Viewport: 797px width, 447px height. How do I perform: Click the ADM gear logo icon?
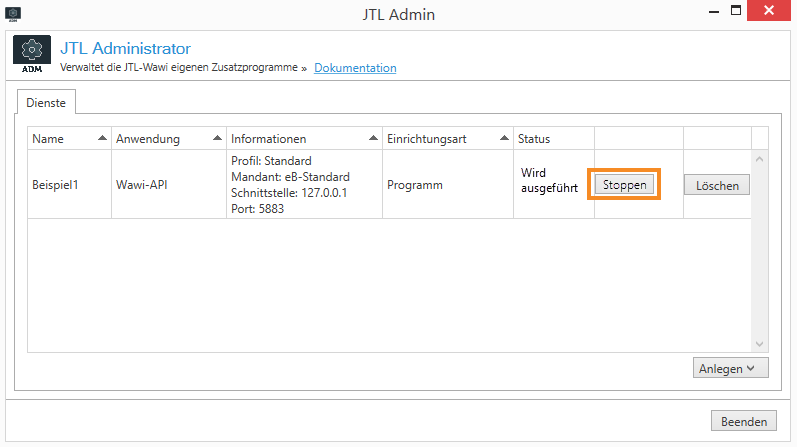[32, 55]
